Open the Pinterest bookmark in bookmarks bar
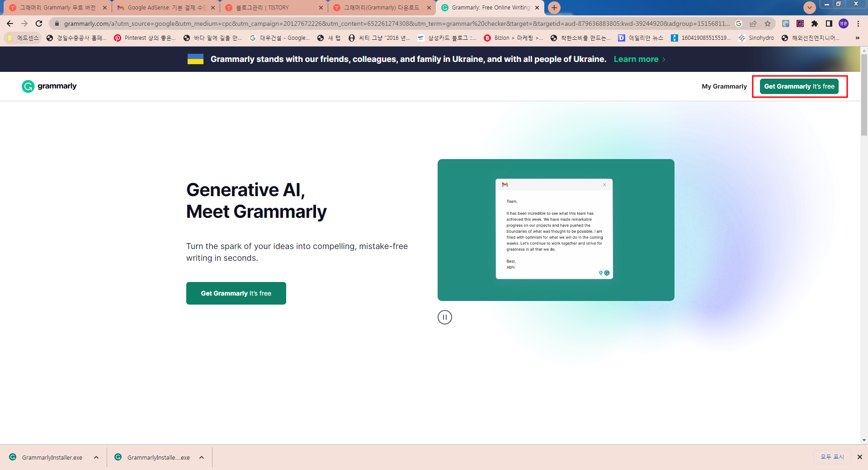 145,38
